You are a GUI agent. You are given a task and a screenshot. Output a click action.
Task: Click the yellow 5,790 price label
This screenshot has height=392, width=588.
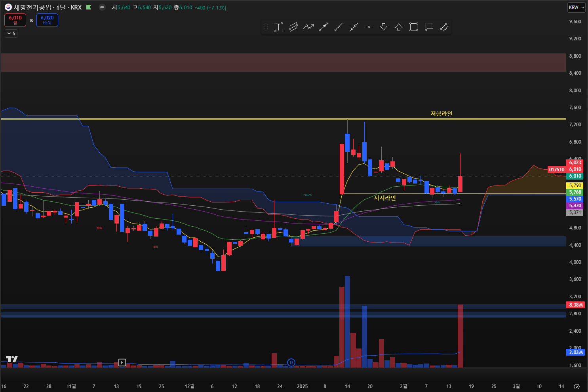coord(575,186)
